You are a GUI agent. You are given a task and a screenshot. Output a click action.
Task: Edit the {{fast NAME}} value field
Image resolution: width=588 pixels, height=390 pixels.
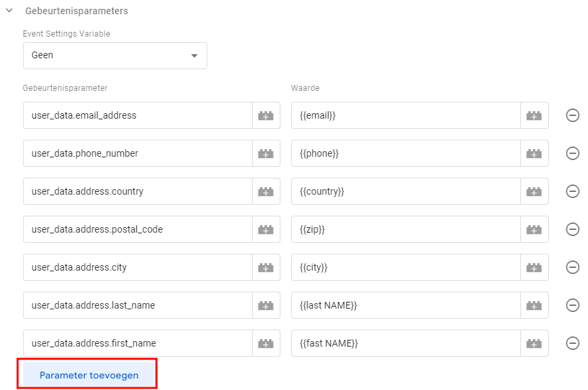pyautogui.click(x=406, y=344)
